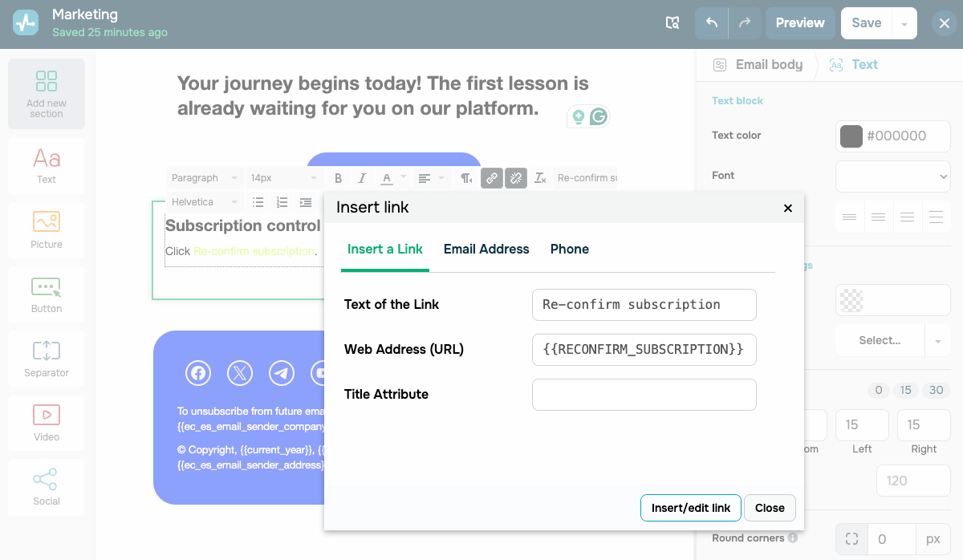The width and height of the screenshot is (963, 560).
Task: Remove link using the unlink icon
Action: coord(515,178)
